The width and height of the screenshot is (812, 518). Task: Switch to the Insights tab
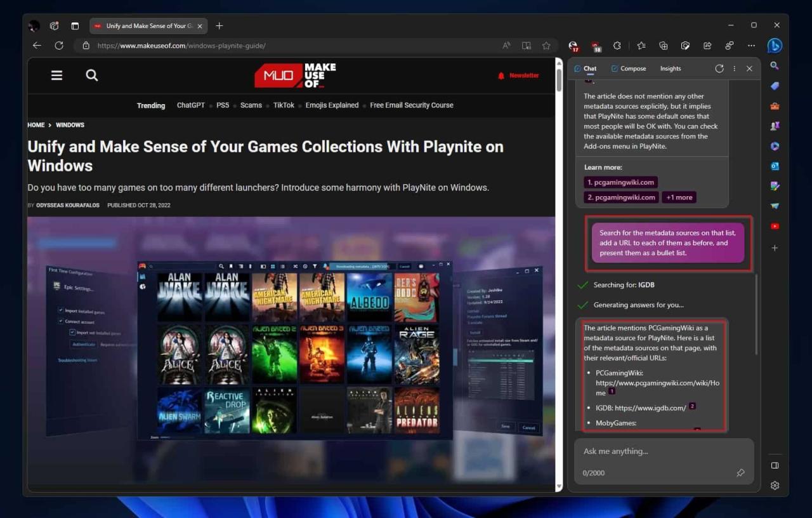(671, 69)
